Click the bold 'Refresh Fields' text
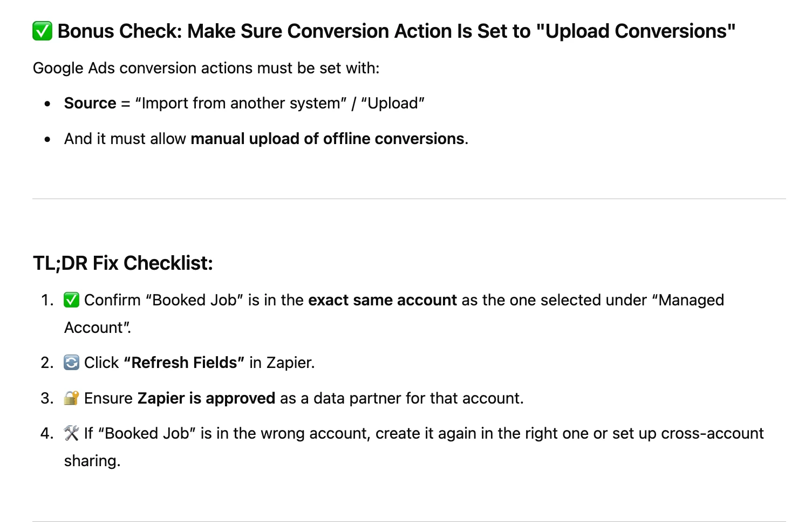This screenshot has width=805, height=532. (x=184, y=363)
